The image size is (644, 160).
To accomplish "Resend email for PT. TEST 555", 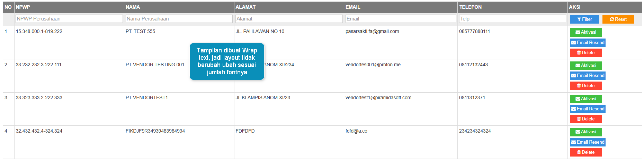I will pos(588,43).
